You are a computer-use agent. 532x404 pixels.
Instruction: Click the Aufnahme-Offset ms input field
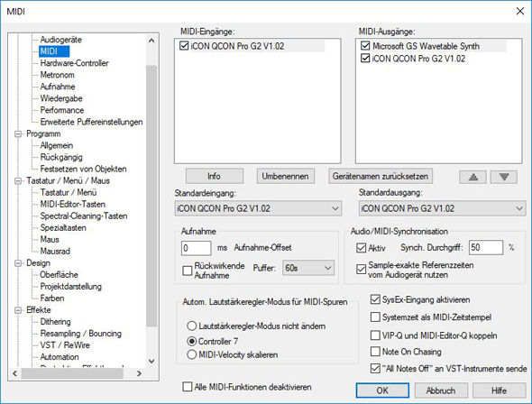[x=196, y=248]
